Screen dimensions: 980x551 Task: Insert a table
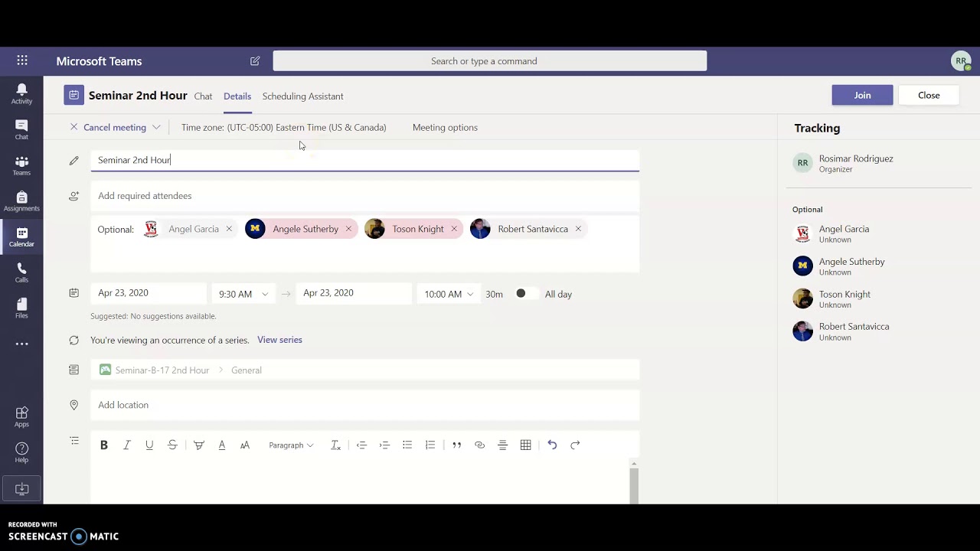point(526,445)
